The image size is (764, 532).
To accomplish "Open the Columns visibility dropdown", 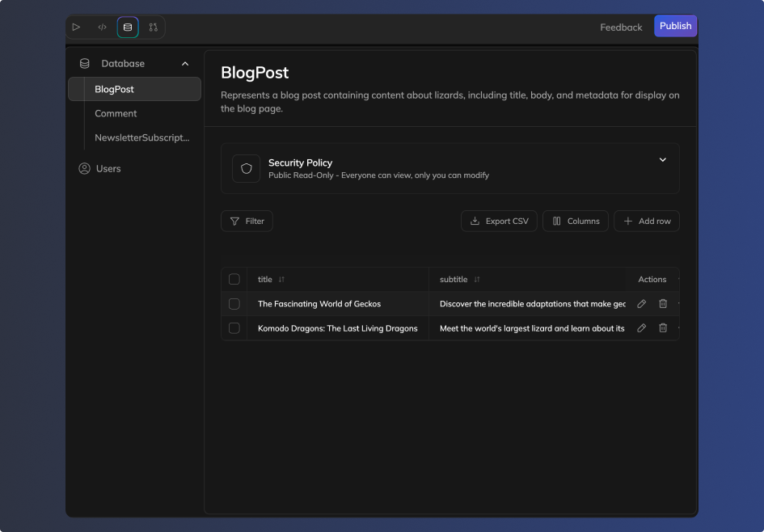I will [x=576, y=221].
